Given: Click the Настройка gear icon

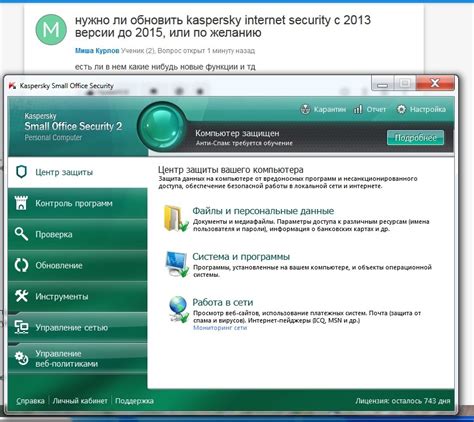Looking at the screenshot, I should point(401,109).
